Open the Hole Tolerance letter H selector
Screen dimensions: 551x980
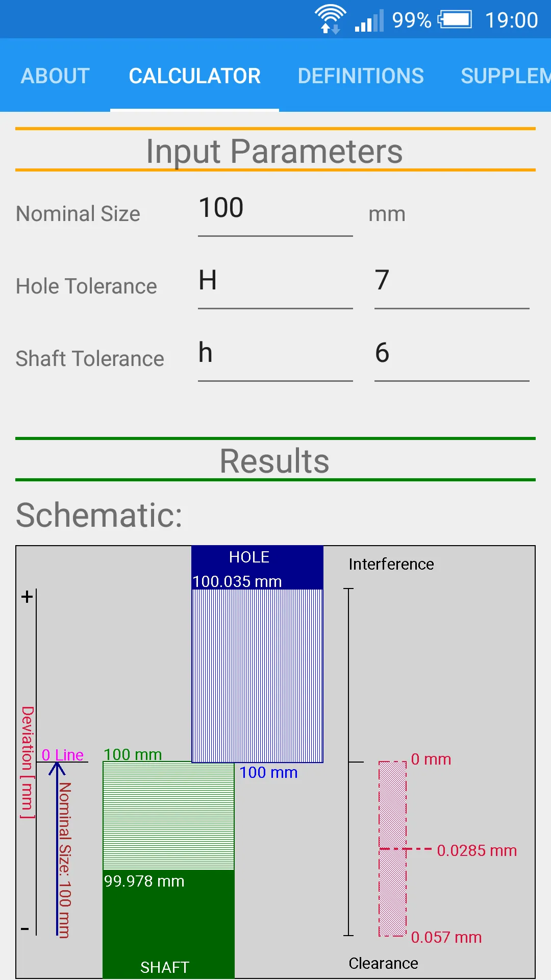pos(275,281)
